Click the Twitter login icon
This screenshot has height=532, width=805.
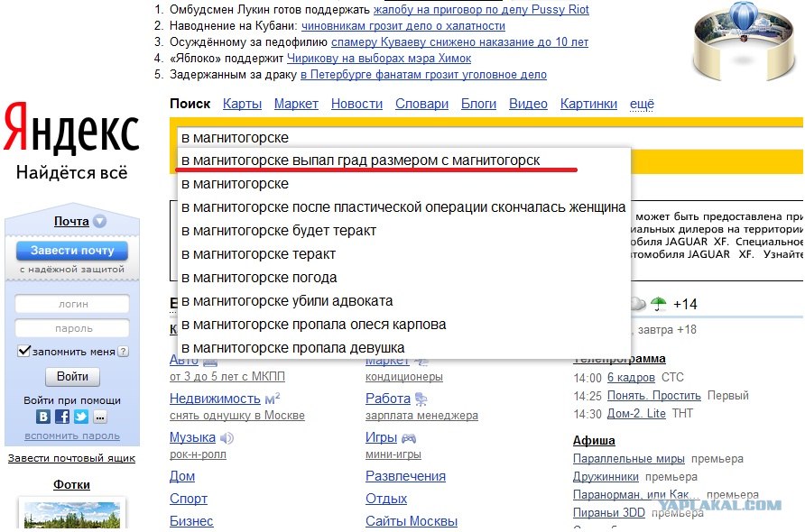coord(81,416)
